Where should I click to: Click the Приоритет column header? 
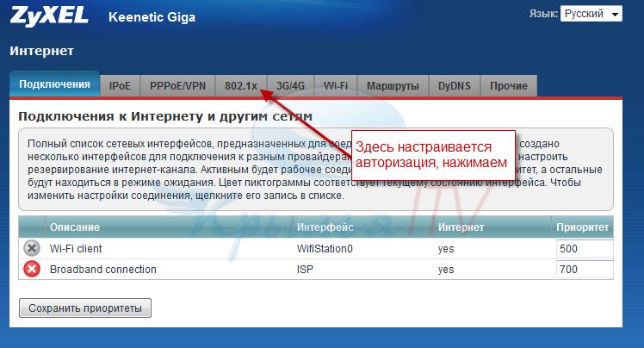point(582,227)
